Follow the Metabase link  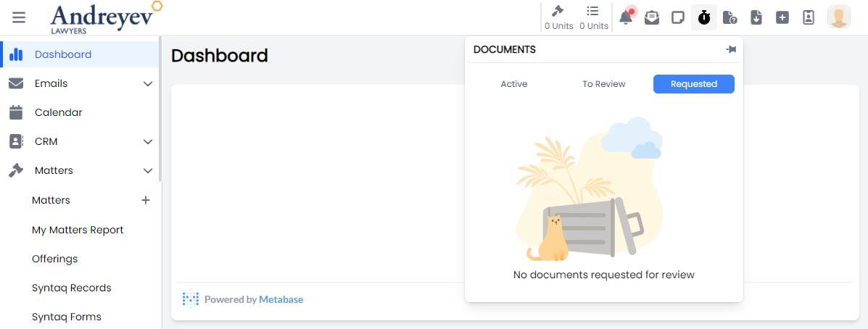pos(281,299)
